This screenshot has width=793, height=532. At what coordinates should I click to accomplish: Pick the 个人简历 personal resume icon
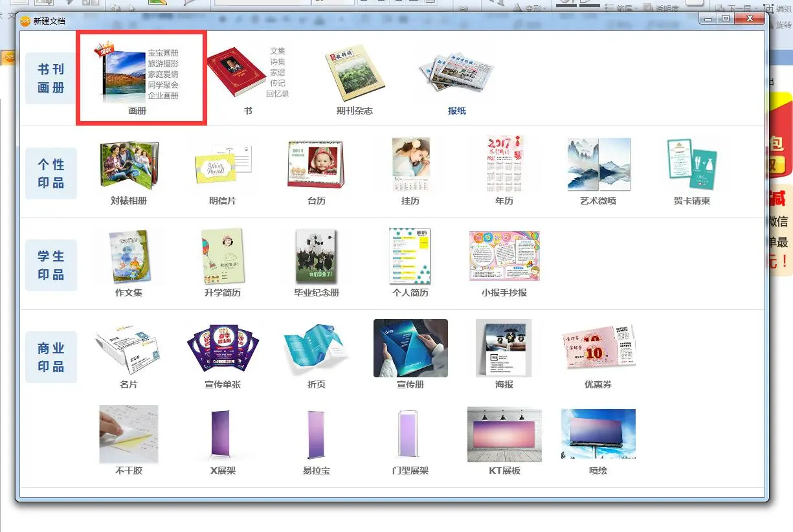pyautogui.click(x=410, y=256)
